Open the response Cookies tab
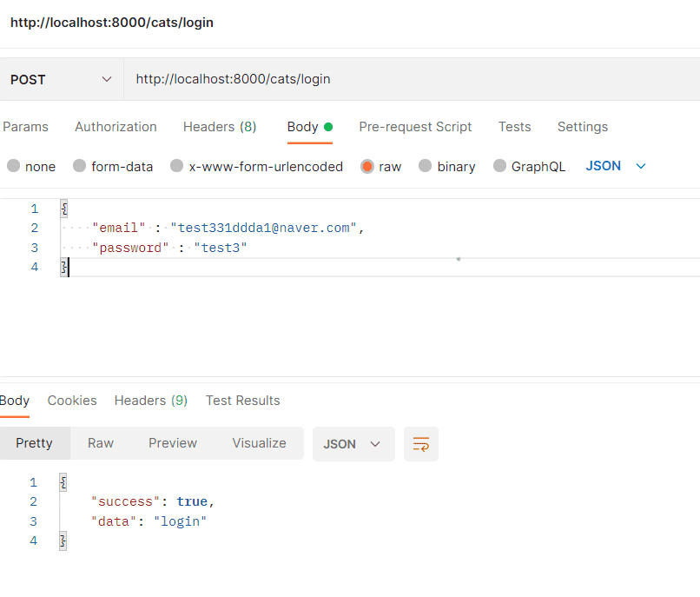Viewport: 700px width, 597px height. coord(72,401)
